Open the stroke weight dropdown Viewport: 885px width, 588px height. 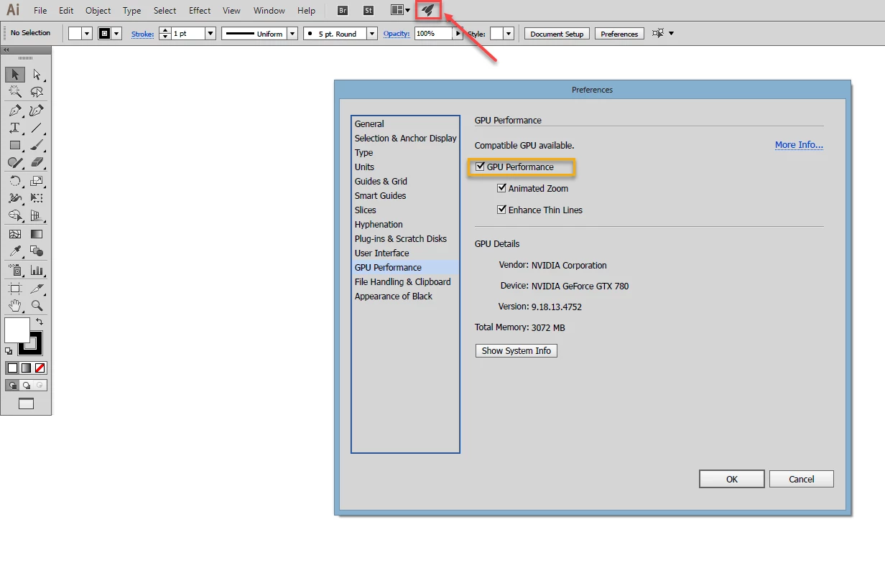[210, 34]
